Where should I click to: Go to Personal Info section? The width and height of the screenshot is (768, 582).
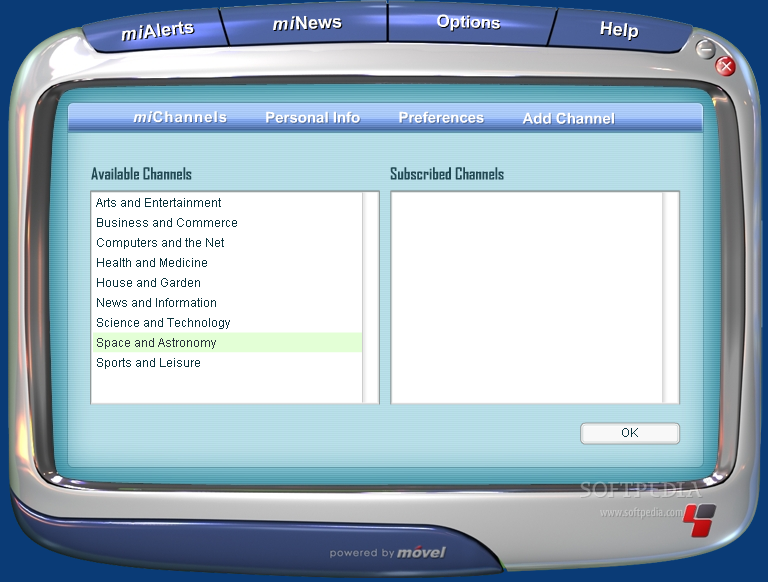[312, 118]
